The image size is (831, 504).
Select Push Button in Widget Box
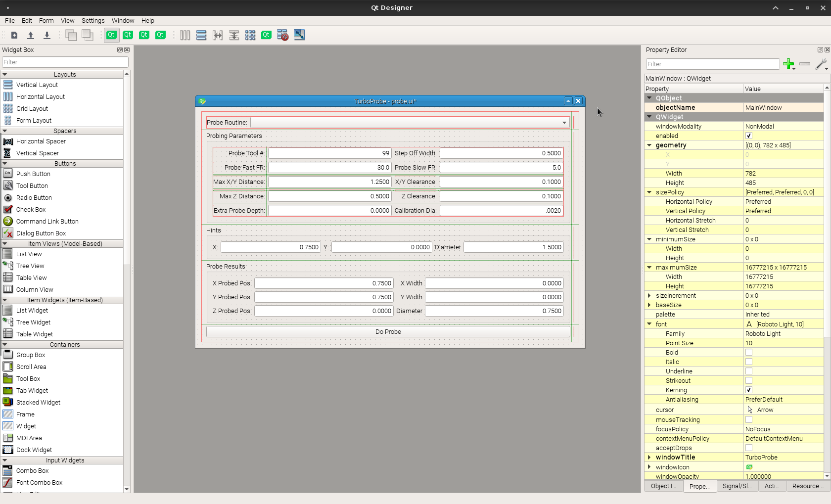point(33,174)
